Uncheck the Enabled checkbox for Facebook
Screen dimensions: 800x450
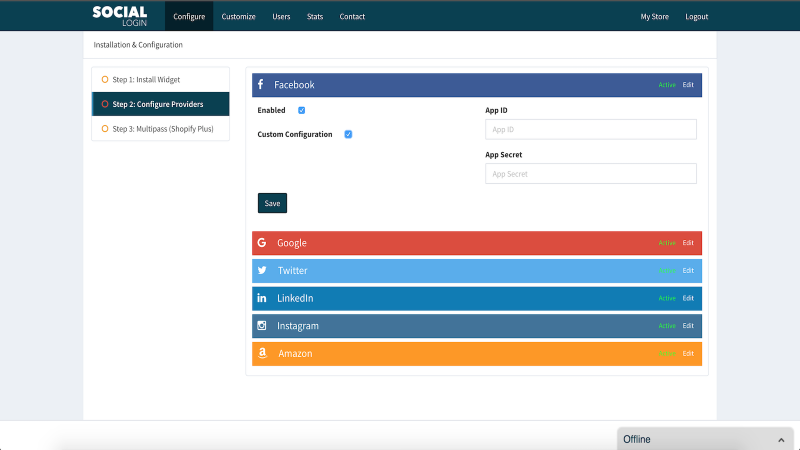(x=302, y=110)
